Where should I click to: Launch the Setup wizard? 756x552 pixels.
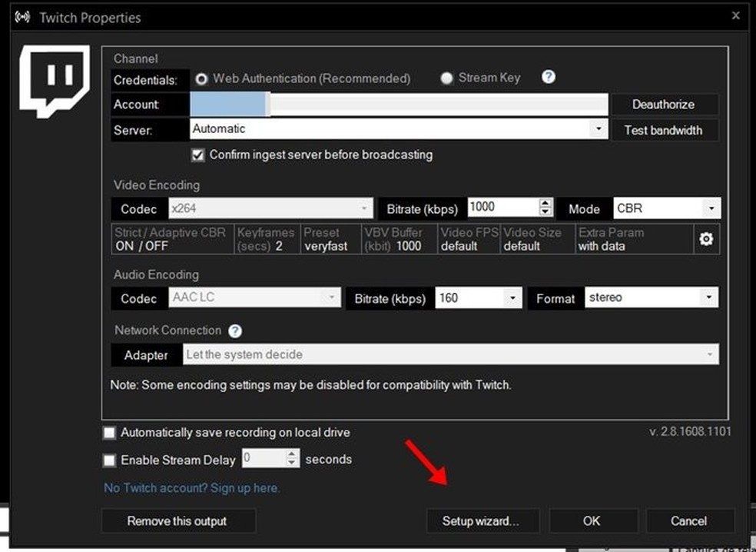tap(482, 520)
